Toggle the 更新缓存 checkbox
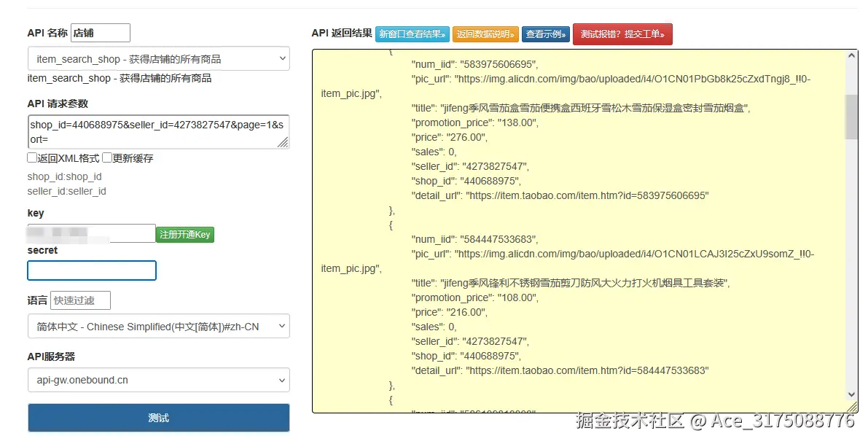Image resolution: width=868 pixels, height=444 pixels. 107,157
